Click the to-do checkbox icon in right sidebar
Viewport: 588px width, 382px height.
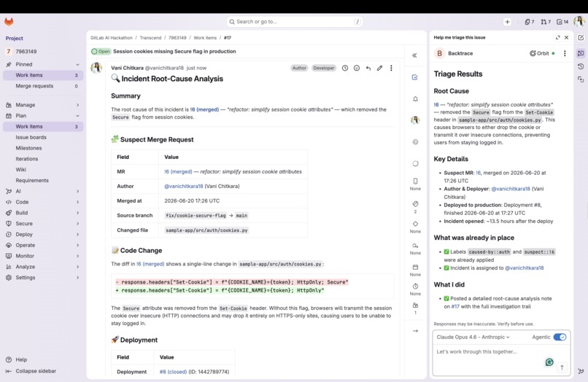tap(415, 77)
